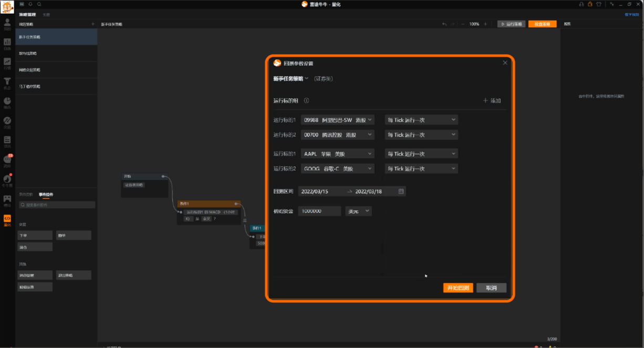644x348 pixels.
Task: Click 取消 to cancel the backtest dialog
Action: coord(491,288)
